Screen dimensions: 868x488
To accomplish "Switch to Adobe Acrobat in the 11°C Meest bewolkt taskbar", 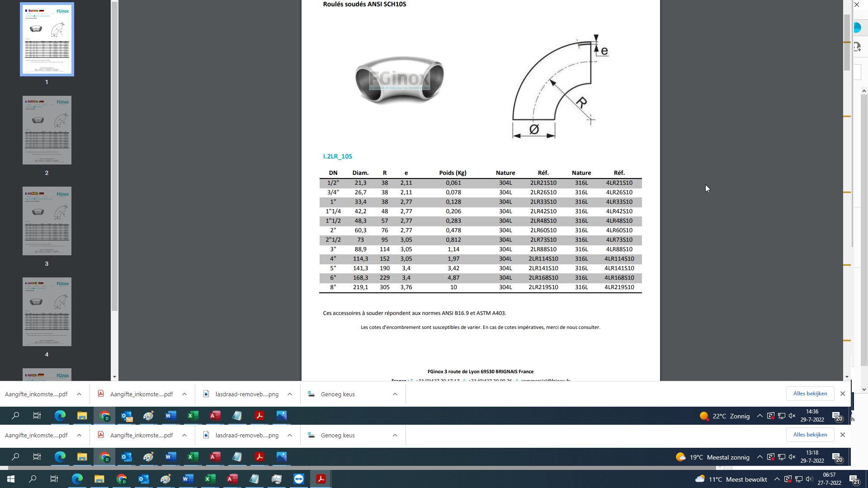I will 321,479.
